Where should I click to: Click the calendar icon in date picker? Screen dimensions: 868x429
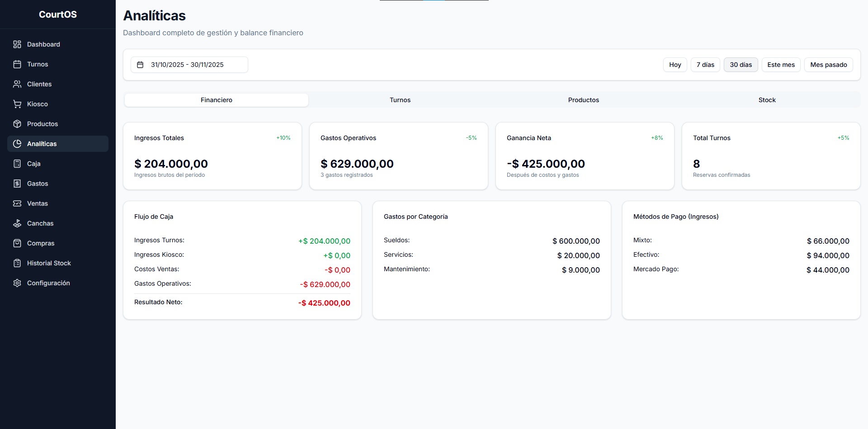pyautogui.click(x=140, y=65)
